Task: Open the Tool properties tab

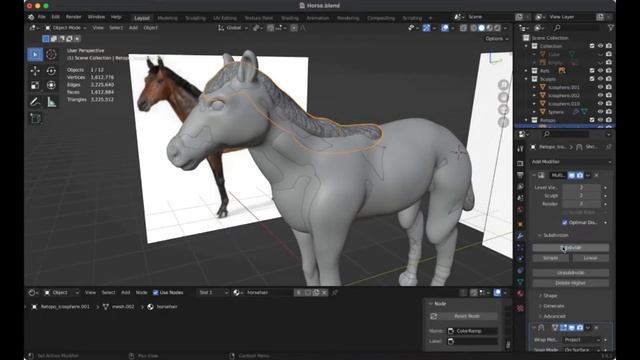Action: (520, 149)
